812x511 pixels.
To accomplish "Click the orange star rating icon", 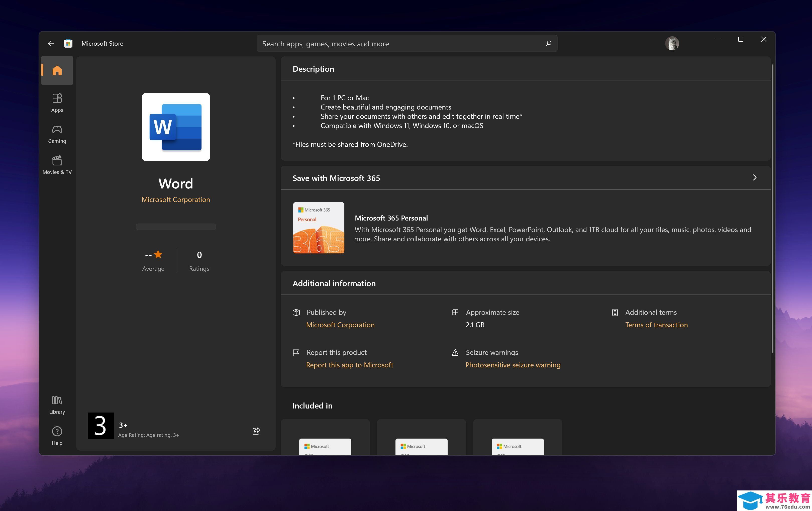I will 158,254.
